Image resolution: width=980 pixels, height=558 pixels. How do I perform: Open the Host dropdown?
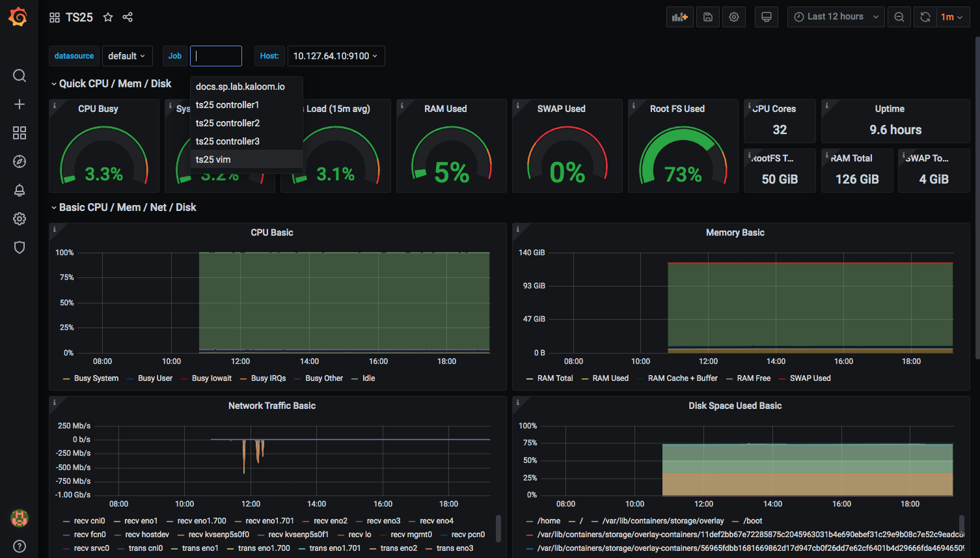click(336, 56)
